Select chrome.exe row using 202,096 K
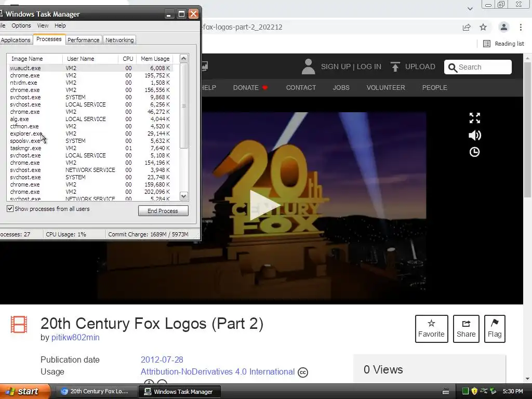 [x=90, y=192]
